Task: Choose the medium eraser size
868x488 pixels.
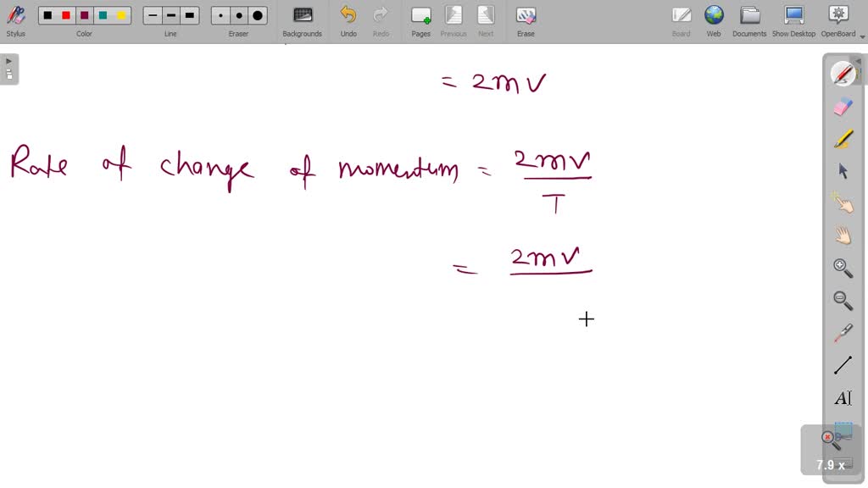Action: click(x=239, y=15)
